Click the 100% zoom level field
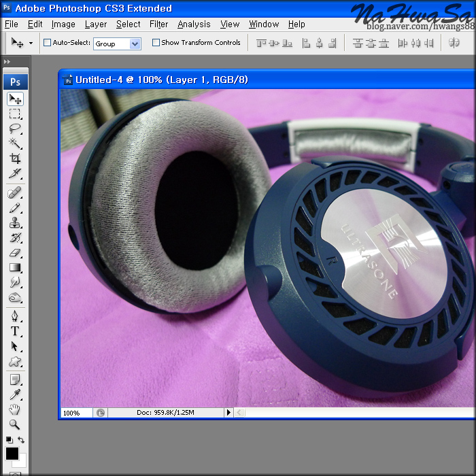This screenshot has height=476, width=476. [x=75, y=413]
